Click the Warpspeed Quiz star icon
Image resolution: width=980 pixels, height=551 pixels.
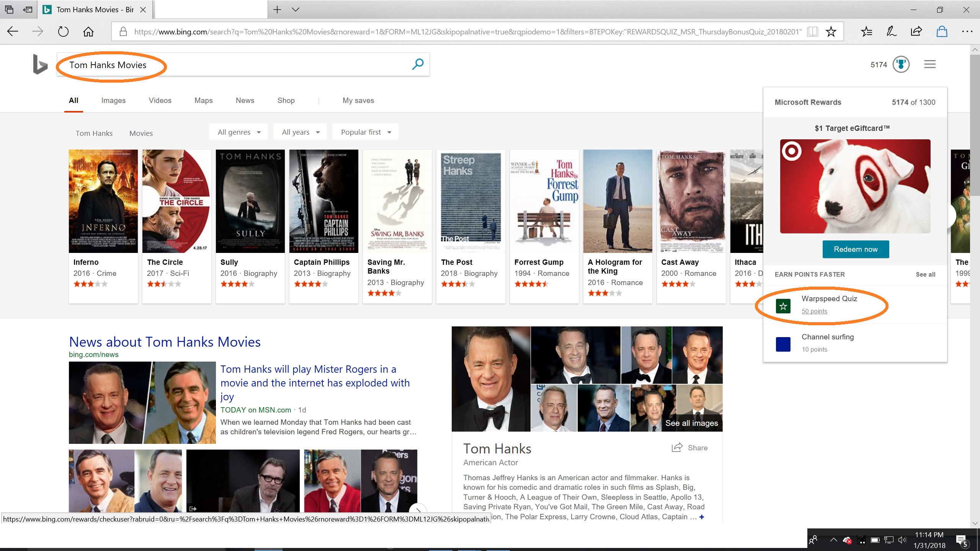(x=783, y=306)
